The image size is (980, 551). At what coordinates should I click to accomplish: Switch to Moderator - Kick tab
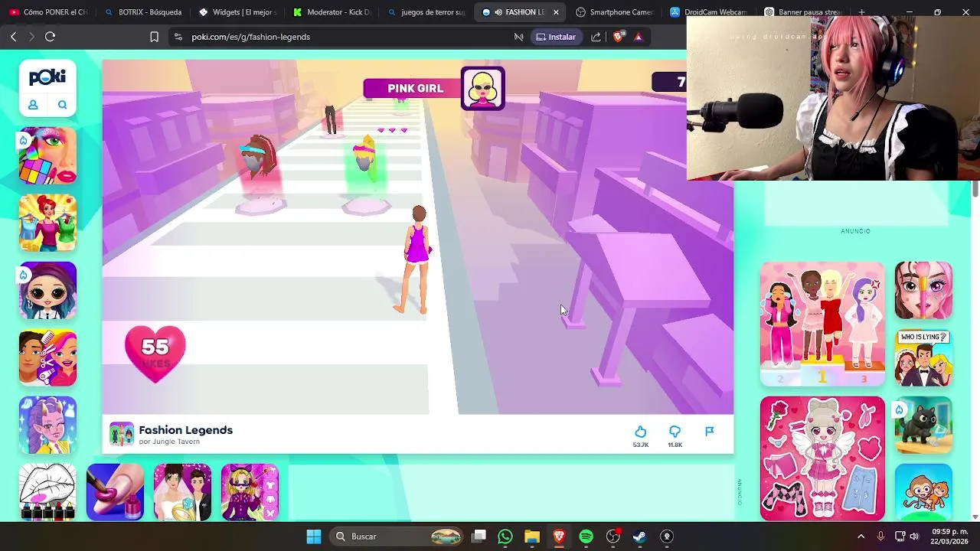(332, 12)
